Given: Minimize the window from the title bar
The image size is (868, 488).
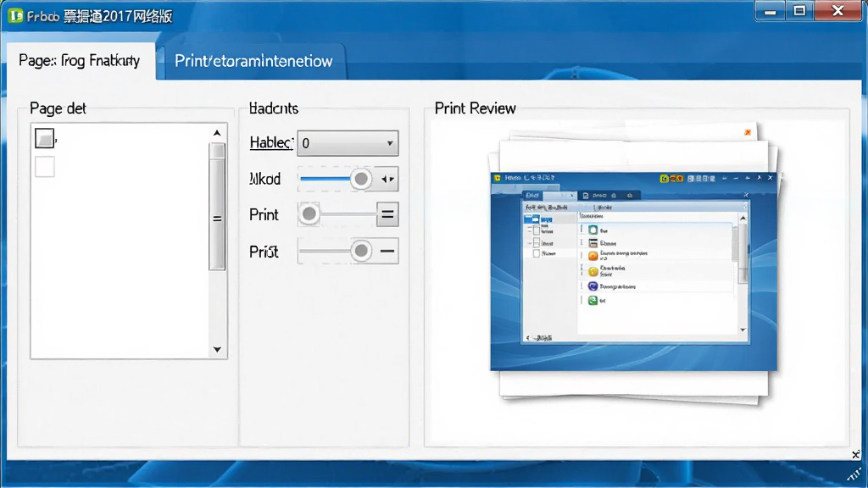Looking at the screenshot, I should click(x=770, y=11).
